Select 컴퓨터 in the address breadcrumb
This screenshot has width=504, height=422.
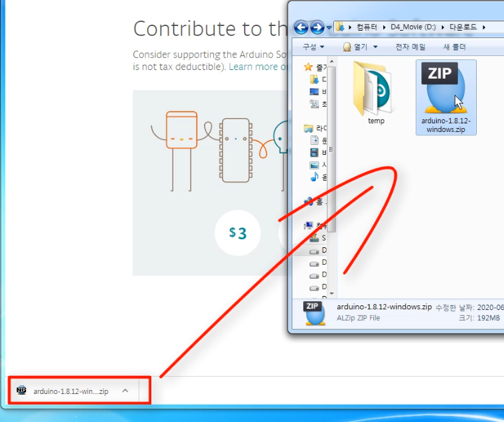[x=367, y=27]
